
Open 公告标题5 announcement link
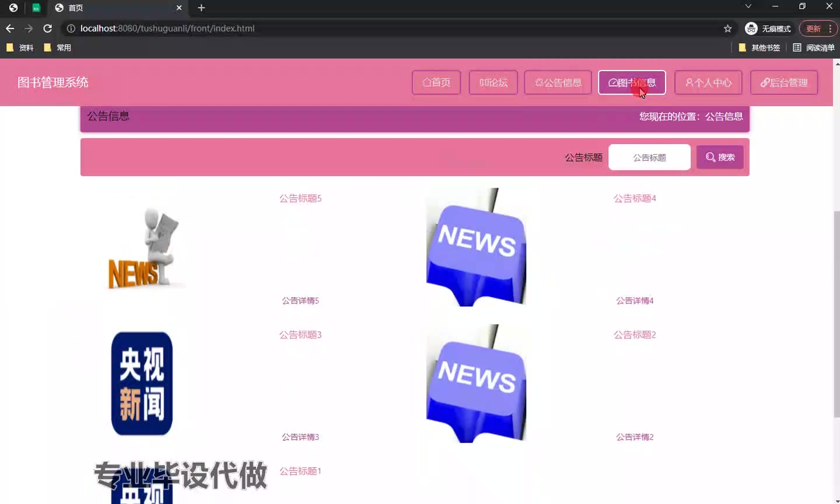click(x=300, y=198)
